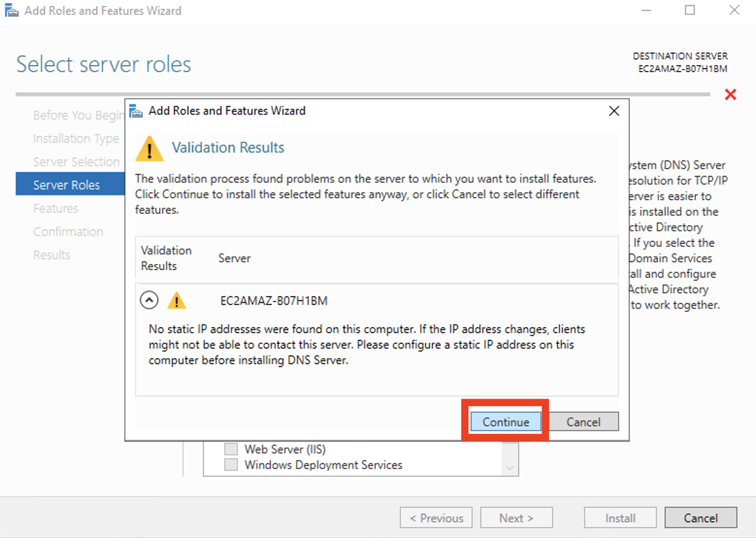Click the Select server roles heading
This screenshot has width=756, height=538.
(104, 64)
